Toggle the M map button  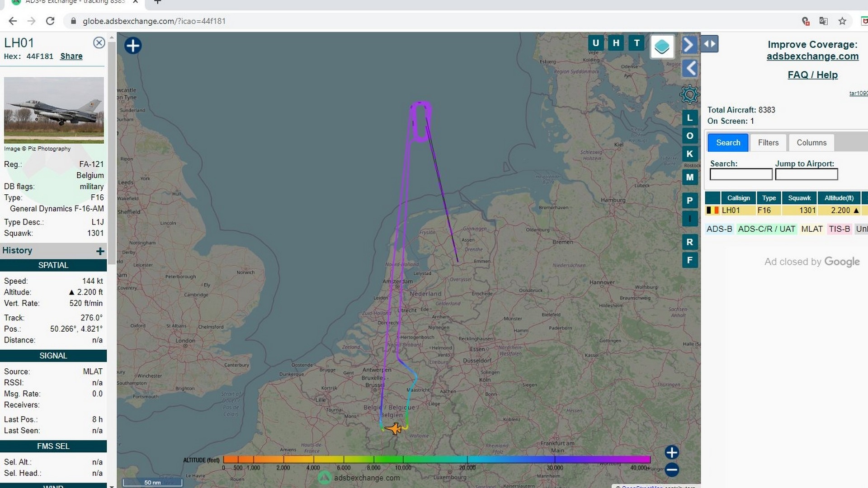point(689,177)
